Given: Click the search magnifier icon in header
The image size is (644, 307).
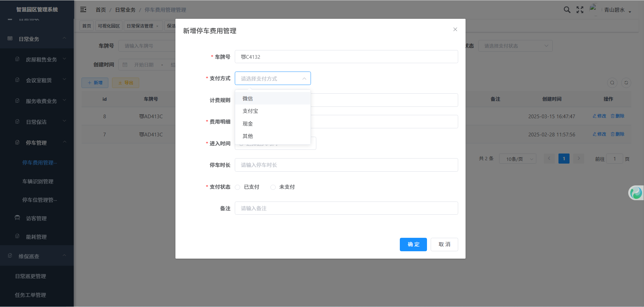Looking at the screenshot, I should coord(567,10).
